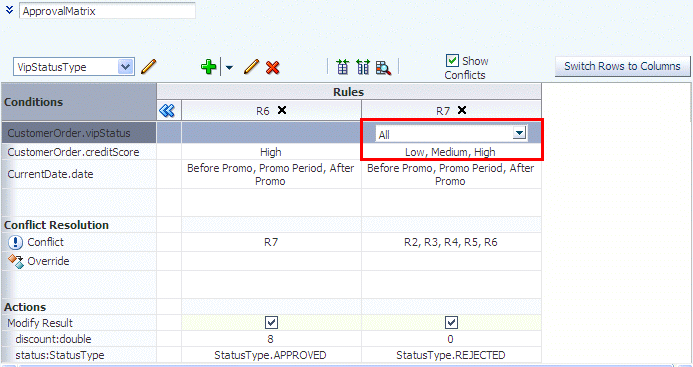This screenshot has height=367, width=693.
Task: Edit the ApprovalMatrix name field
Action: pyautogui.click(x=107, y=11)
